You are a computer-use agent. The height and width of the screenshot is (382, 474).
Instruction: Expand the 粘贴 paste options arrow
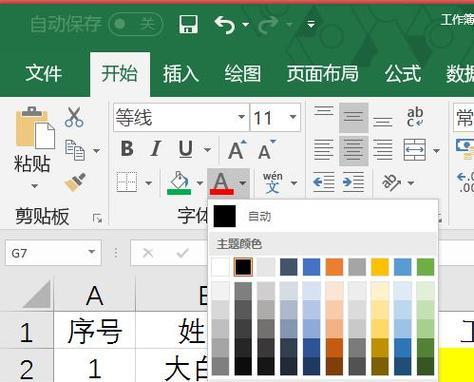click(34, 186)
